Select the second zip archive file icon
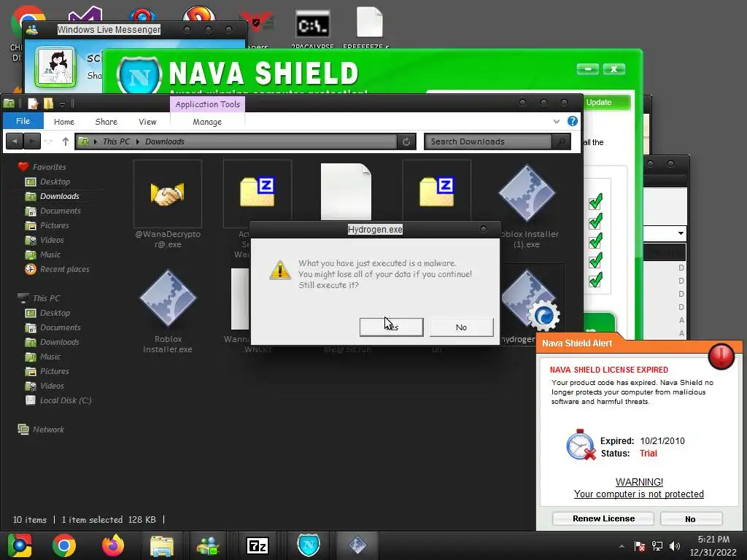The height and width of the screenshot is (560, 747). [437, 192]
